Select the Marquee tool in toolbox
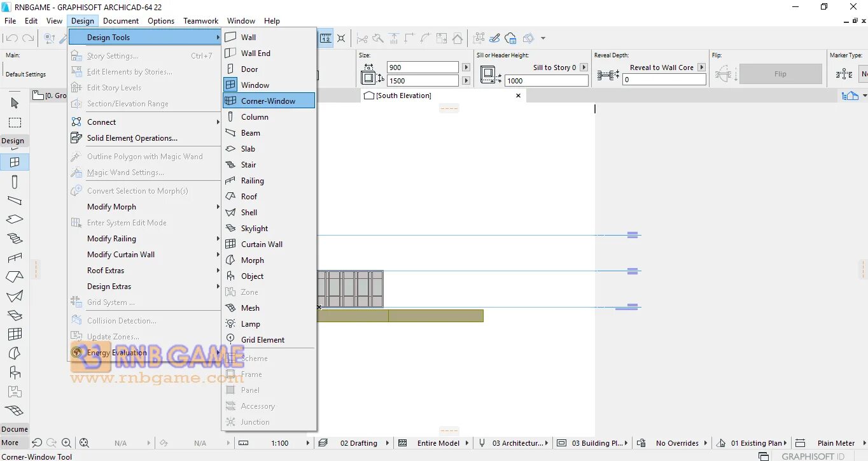This screenshot has height=461, width=868. coord(15,122)
